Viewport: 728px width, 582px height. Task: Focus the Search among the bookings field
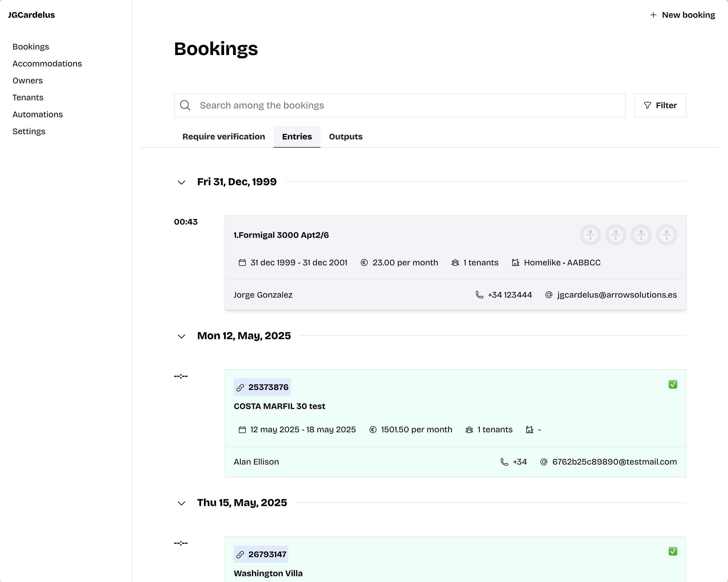400,105
